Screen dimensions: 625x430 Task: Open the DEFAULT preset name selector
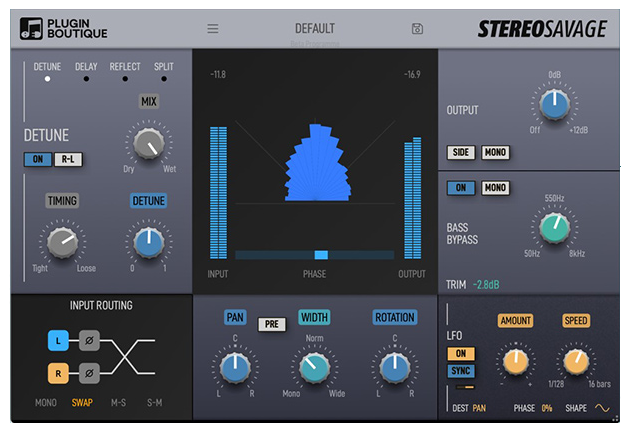[315, 29]
